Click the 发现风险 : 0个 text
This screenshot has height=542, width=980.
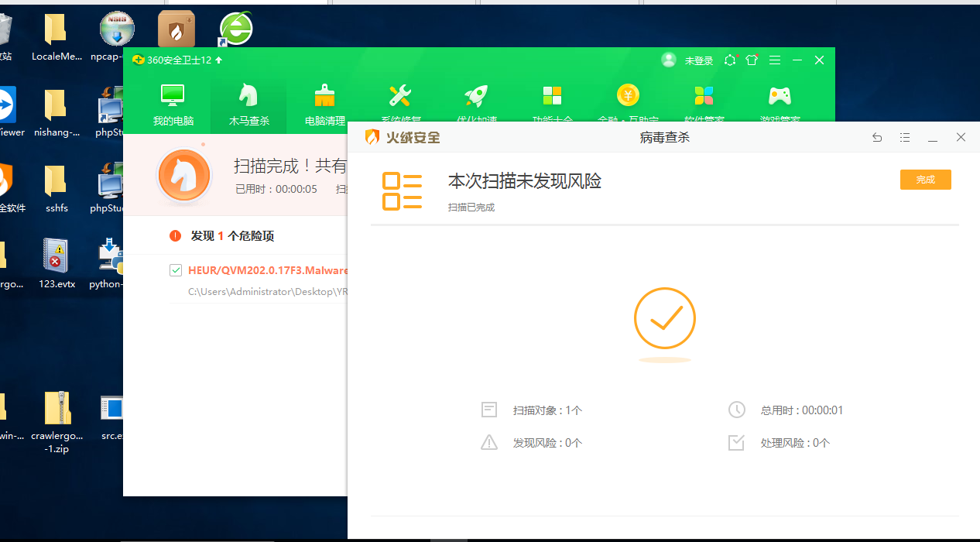[547, 443]
